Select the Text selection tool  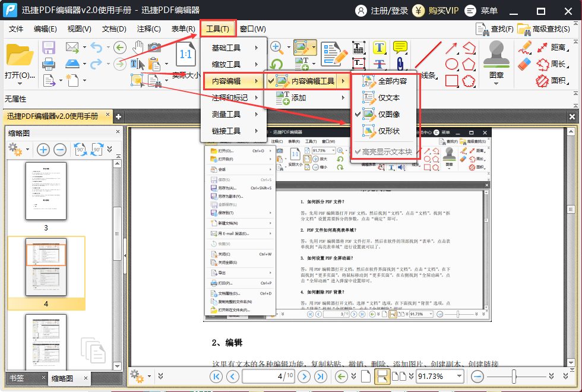[x=137, y=64]
